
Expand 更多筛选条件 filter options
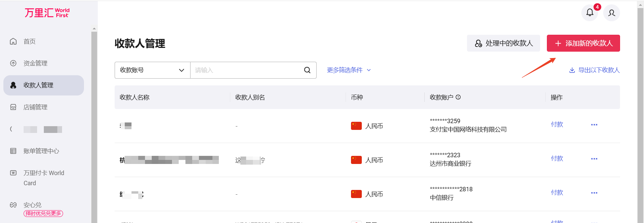tap(349, 70)
